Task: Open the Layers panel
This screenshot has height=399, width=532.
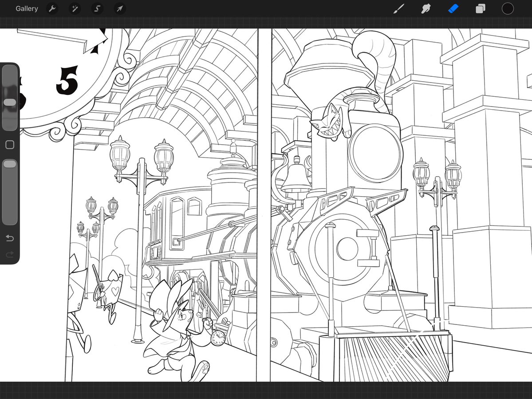Action: 481,8
